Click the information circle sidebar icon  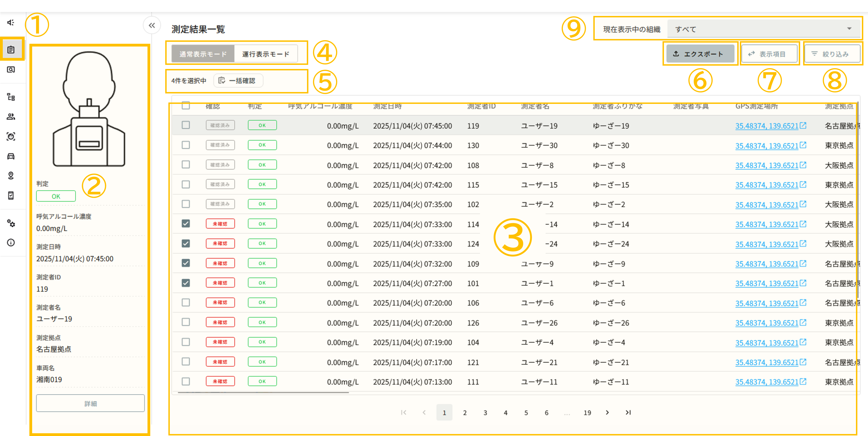11,243
